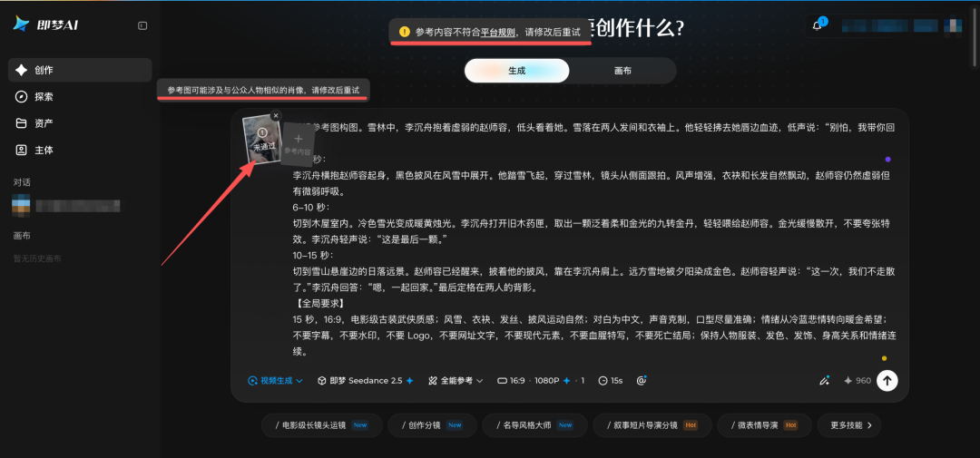Open 创作 in the sidebar
This screenshot has width=980, height=458.
tap(80, 70)
